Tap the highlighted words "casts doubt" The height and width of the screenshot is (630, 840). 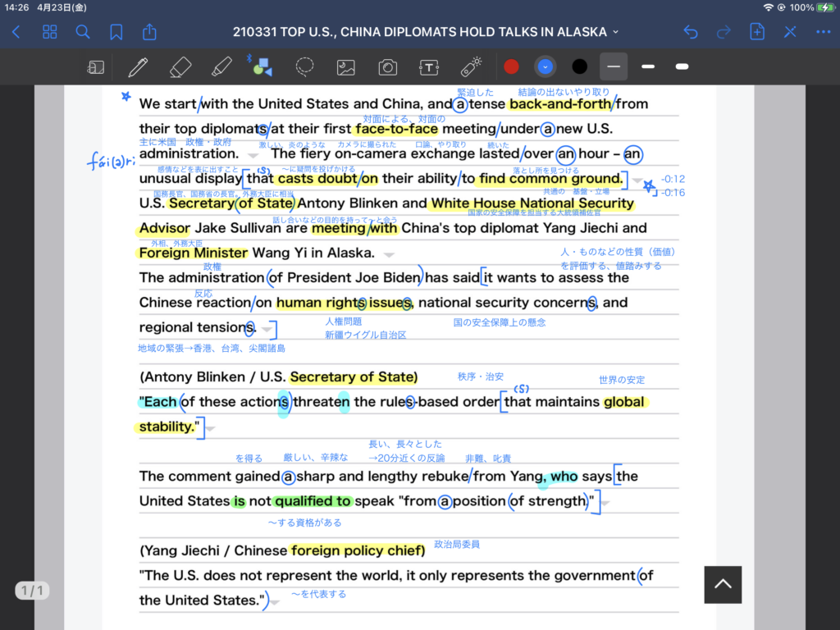coord(317,178)
